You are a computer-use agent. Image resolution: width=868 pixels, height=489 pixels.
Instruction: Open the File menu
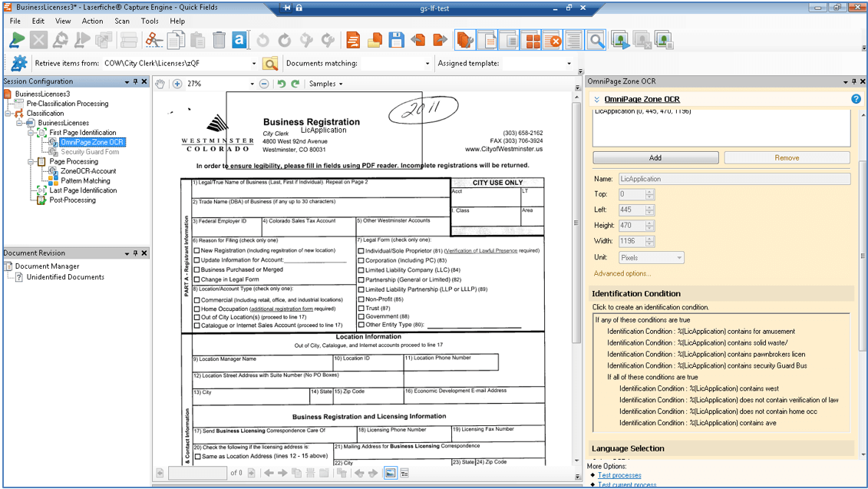[x=15, y=21]
